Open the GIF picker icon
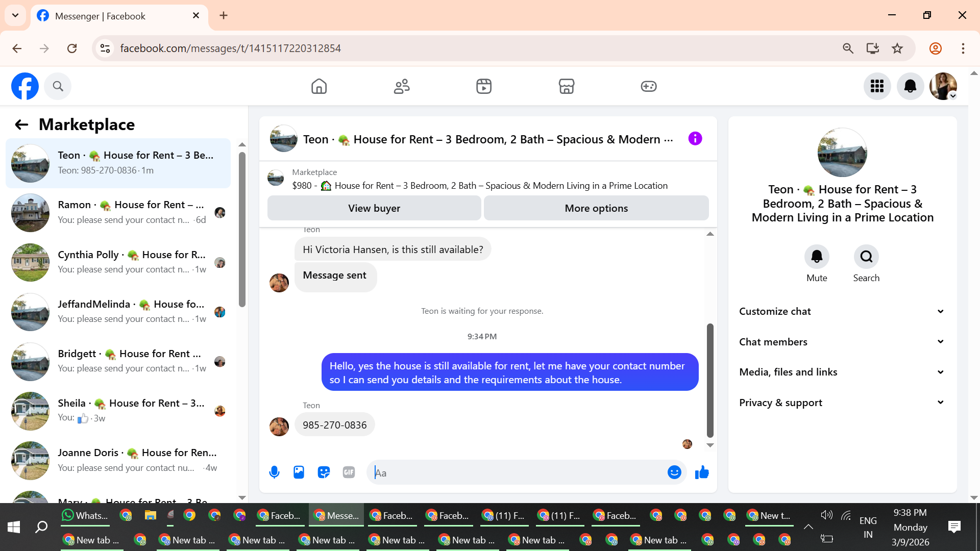This screenshot has width=980, height=551. (x=349, y=472)
